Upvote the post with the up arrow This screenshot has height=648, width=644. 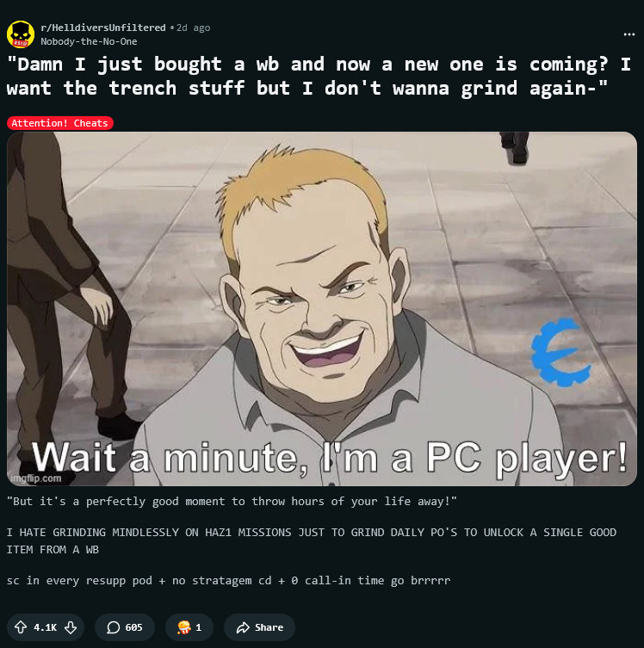[21, 627]
